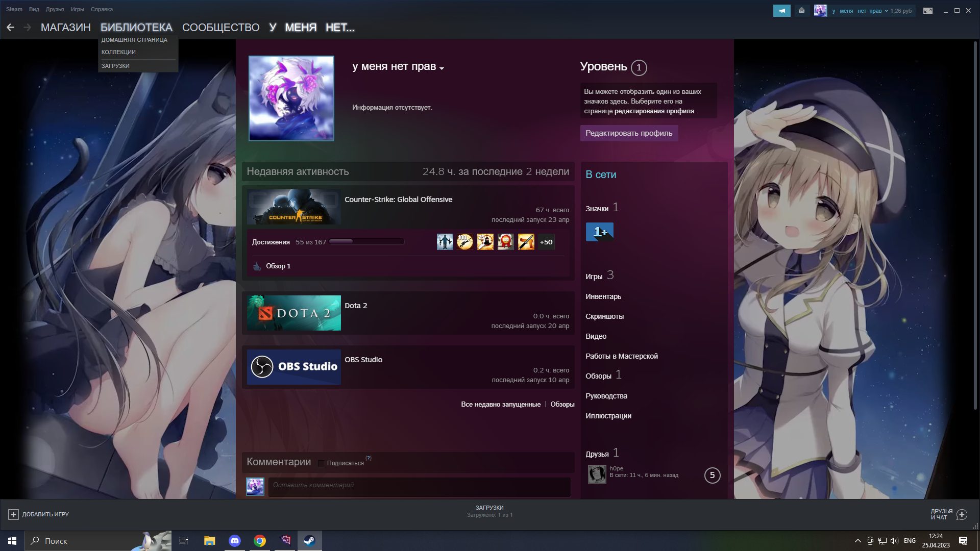Open Google Chrome from the taskbar
The height and width of the screenshot is (551, 980).
point(260,541)
